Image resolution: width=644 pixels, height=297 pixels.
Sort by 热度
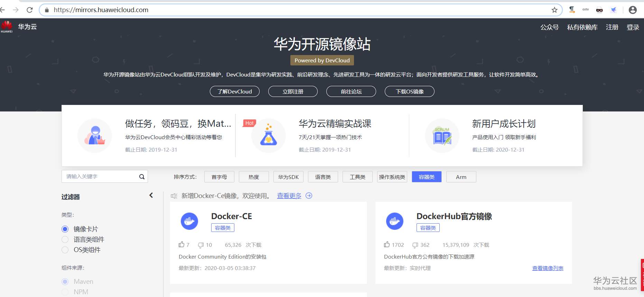point(254,177)
